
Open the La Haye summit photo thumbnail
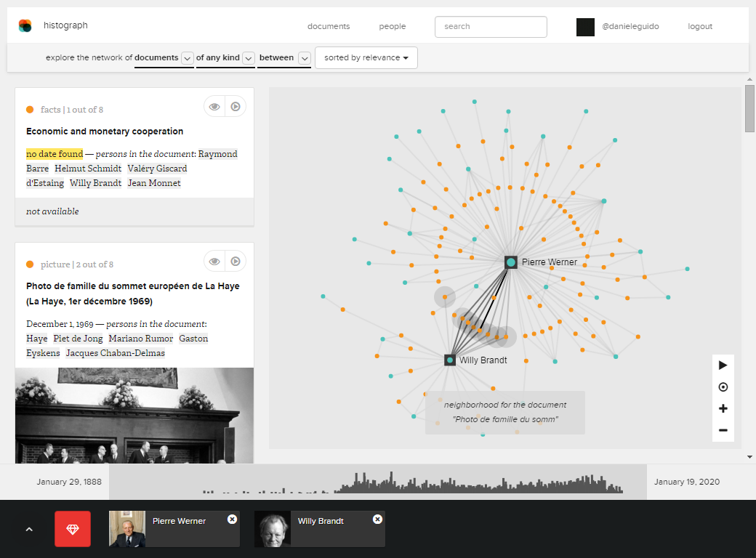(x=134, y=416)
